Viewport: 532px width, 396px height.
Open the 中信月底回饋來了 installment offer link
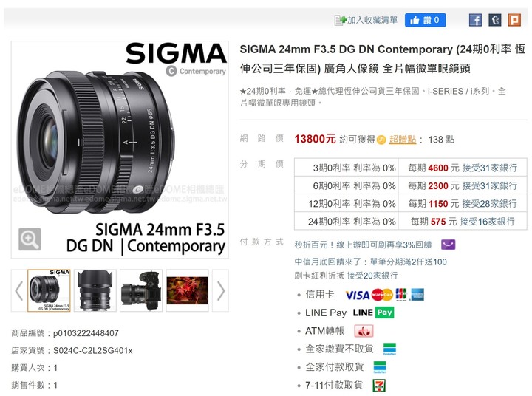[370, 262]
